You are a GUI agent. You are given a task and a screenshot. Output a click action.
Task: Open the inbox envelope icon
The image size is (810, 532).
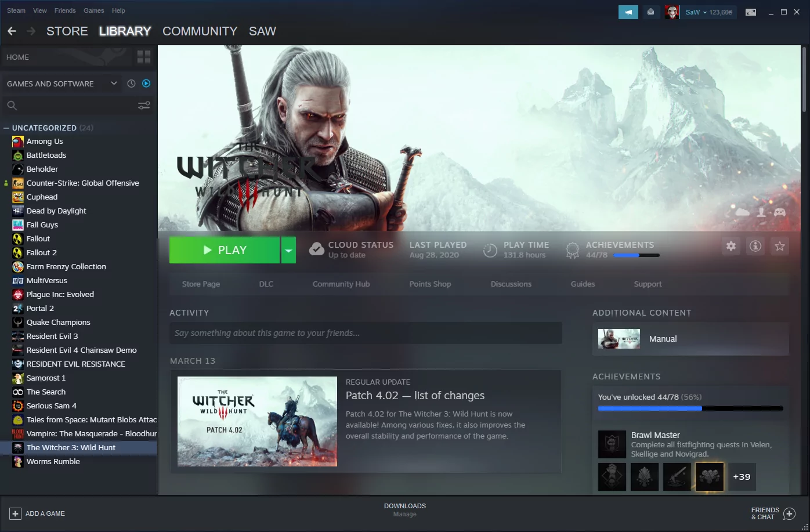651,12
